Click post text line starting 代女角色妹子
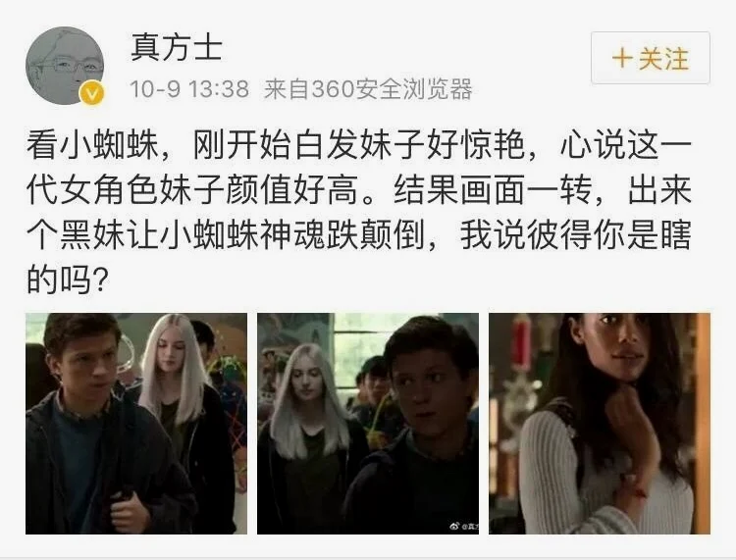The width and height of the screenshot is (736, 560). pos(359,190)
